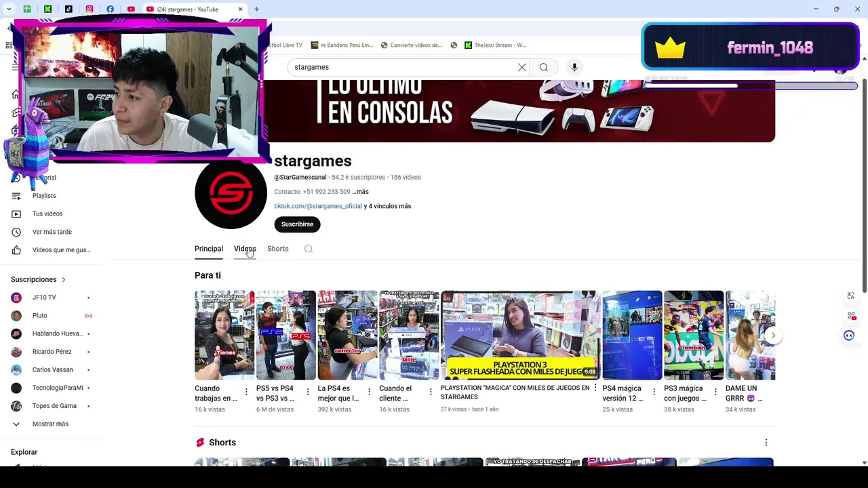Screen dimensions: 868x488
Task: Open Shorts section three-dot menu
Action: (x=766, y=443)
